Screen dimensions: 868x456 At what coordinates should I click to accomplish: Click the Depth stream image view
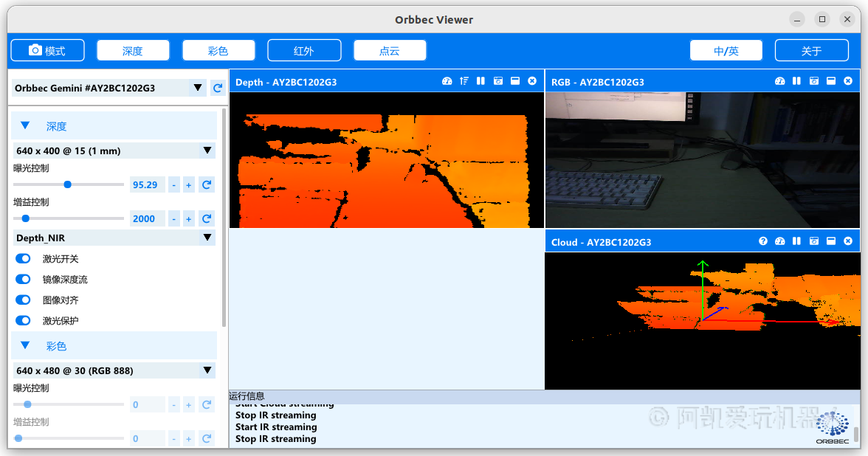[387, 160]
